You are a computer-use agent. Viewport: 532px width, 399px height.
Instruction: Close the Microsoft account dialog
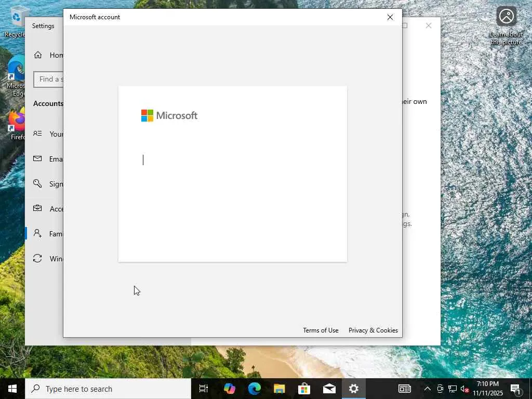[x=390, y=17]
